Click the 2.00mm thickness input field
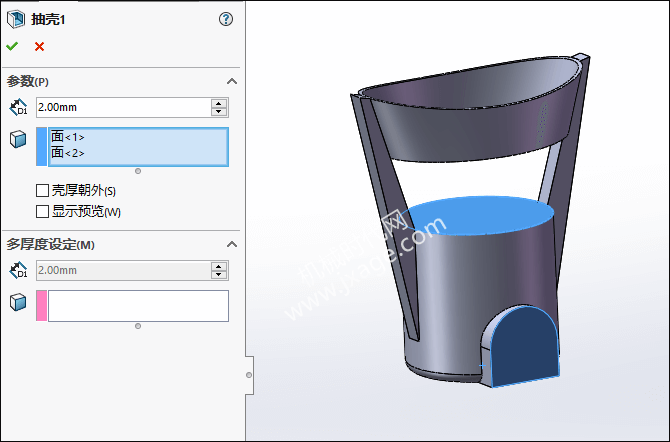The width and height of the screenshot is (670, 442). click(x=120, y=107)
